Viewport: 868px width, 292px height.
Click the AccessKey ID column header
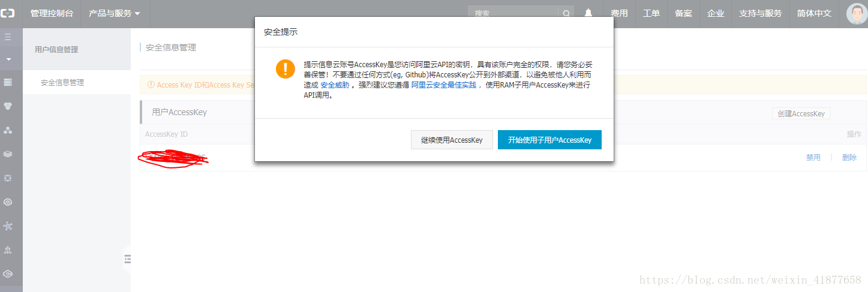click(166, 134)
